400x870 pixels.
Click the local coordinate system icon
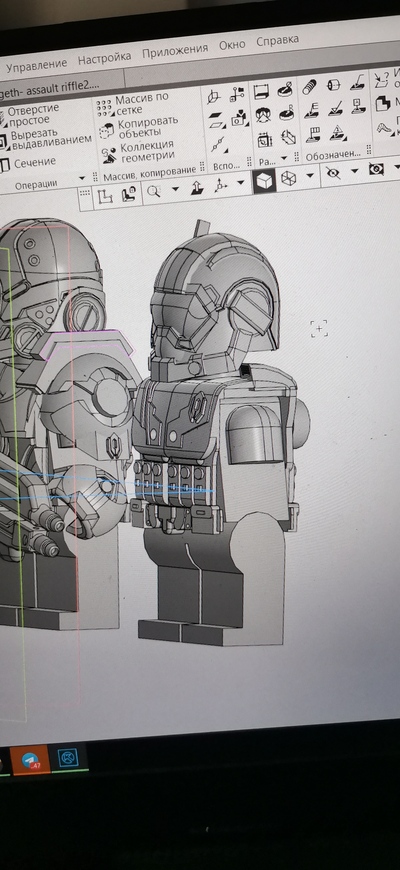(x=214, y=97)
